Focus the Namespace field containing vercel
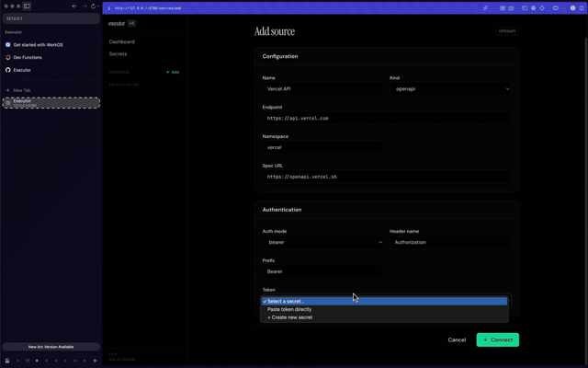The height and width of the screenshot is (368, 588). click(x=322, y=147)
